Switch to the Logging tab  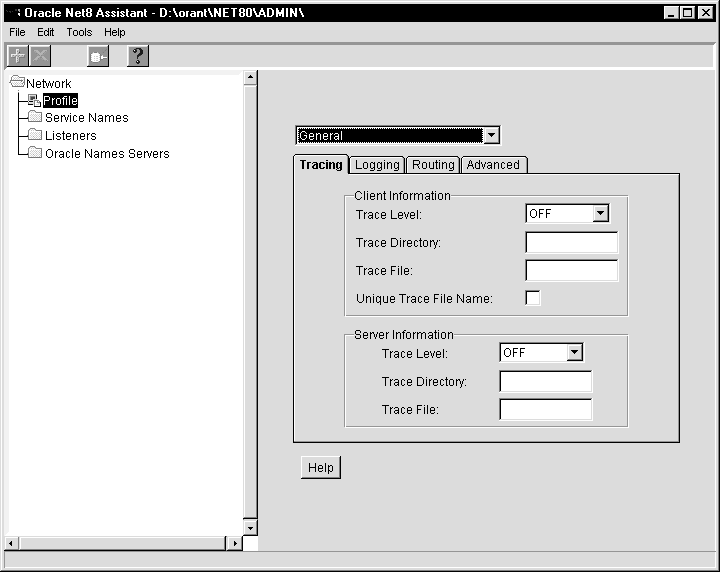coord(377,164)
